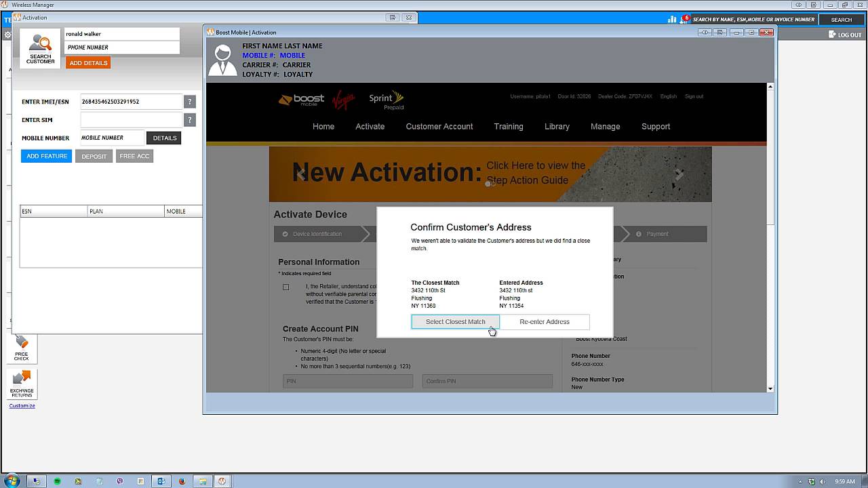868x488 pixels.
Task: Check the Retailer parental consent checkbox
Action: pyautogui.click(x=285, y=287)
